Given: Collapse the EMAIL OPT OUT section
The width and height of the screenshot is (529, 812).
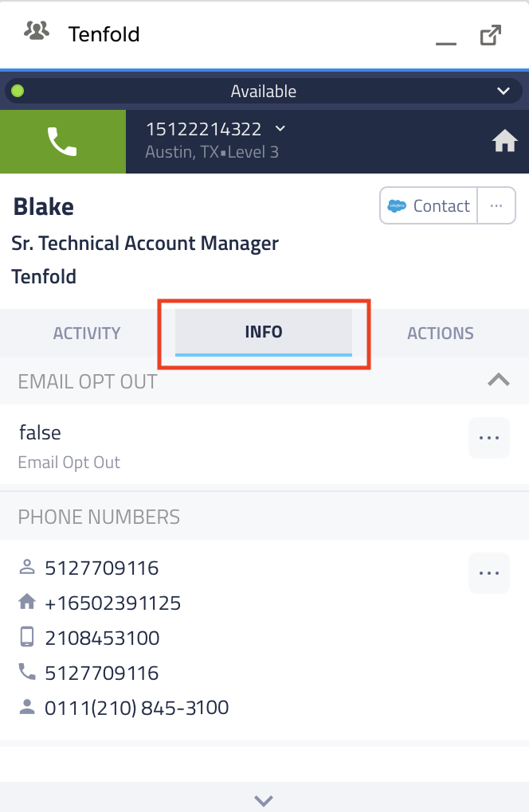Looking at the screenshot, I should coord(500,381).
